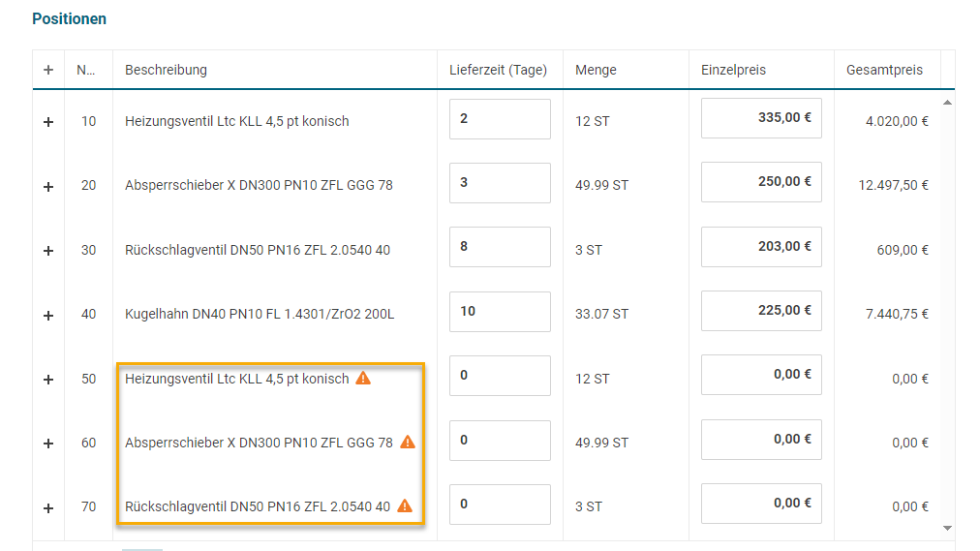Click Einzelpreis field showing 250,00 €

point(761,182)
